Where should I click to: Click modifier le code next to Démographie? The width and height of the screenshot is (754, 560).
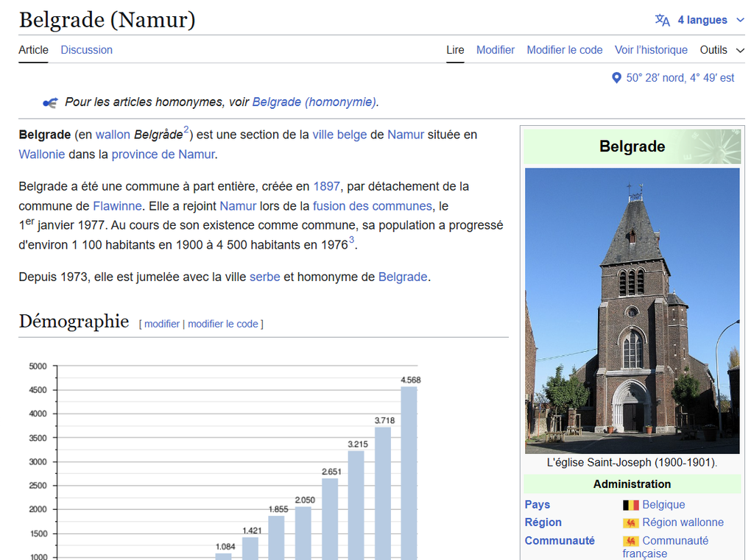pyautogui.click(x=223, y=324)
